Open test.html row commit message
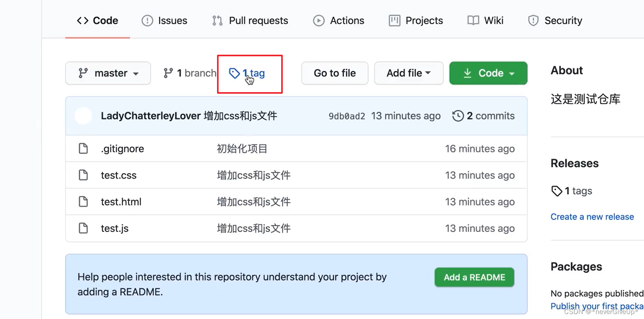 254,202
